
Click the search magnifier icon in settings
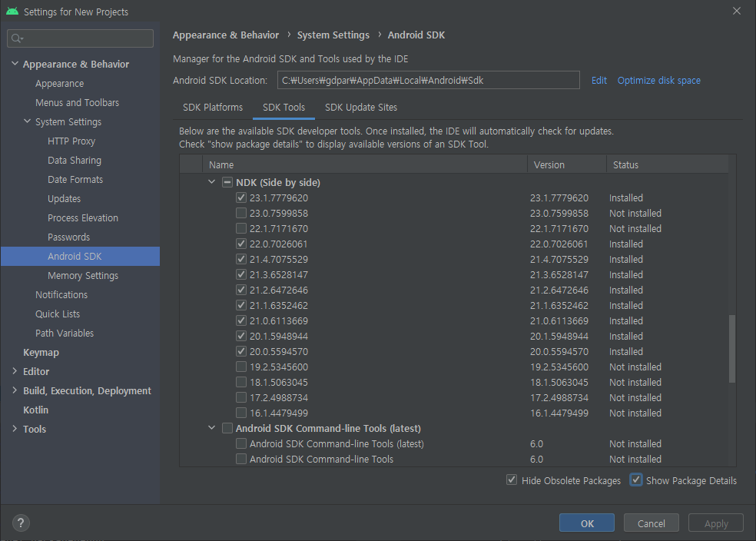(17, 38)
